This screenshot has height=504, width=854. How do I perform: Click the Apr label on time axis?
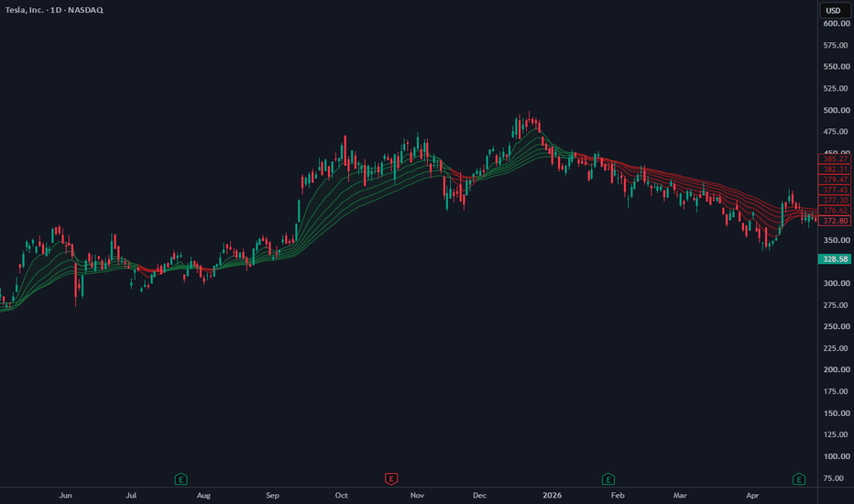coord(752,495)
